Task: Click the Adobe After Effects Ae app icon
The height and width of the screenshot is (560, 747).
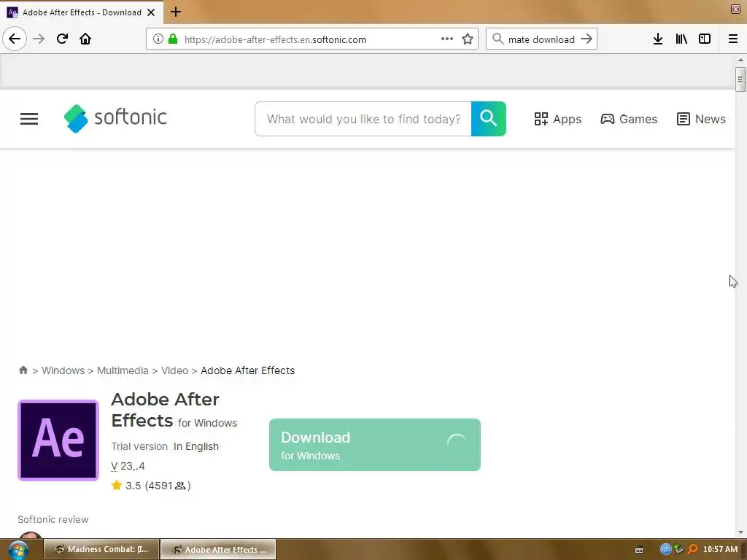Action: coord(58,440)
